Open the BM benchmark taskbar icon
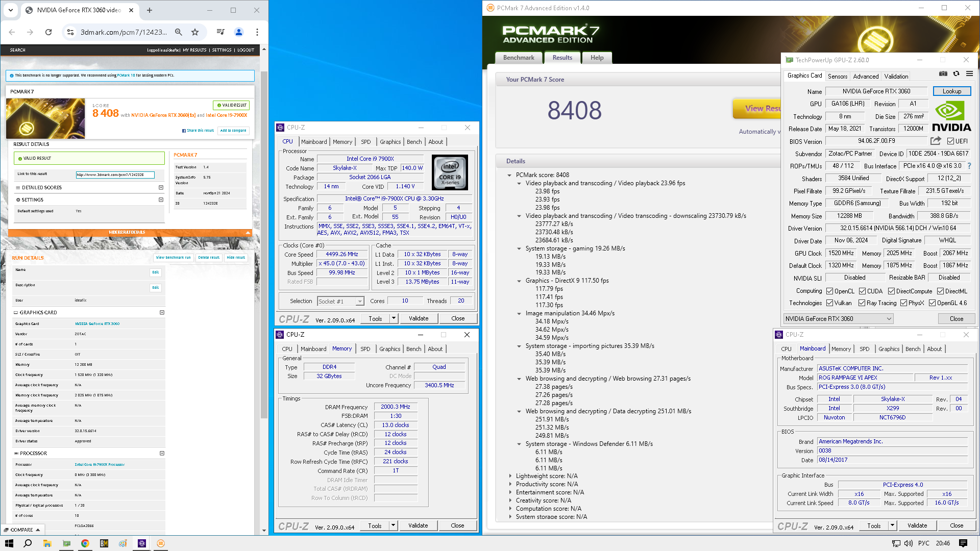 [x=104, y=543]
